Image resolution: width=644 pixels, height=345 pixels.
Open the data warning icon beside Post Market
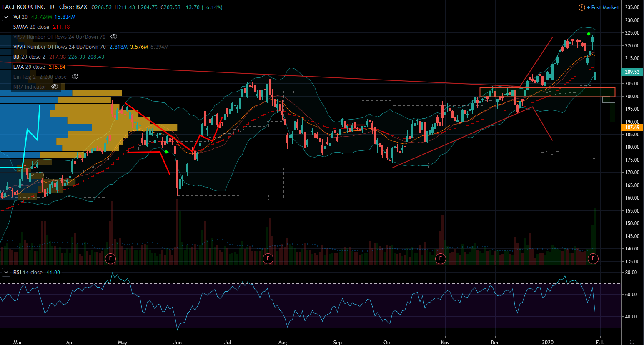click(x=582, y=7)
